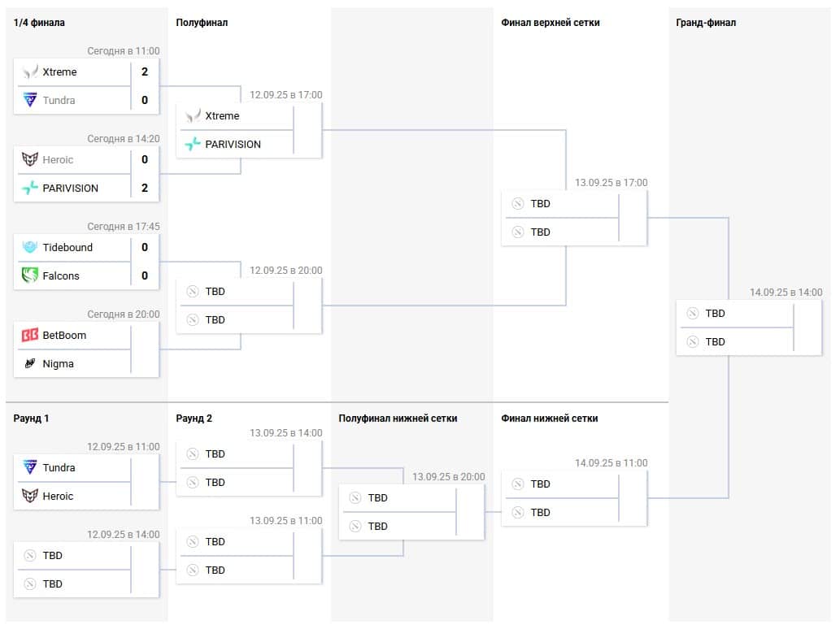Open the Falcons team name link
Image resolution: width=840 pixels, height=629 pixels.
[x=61, y=275]
